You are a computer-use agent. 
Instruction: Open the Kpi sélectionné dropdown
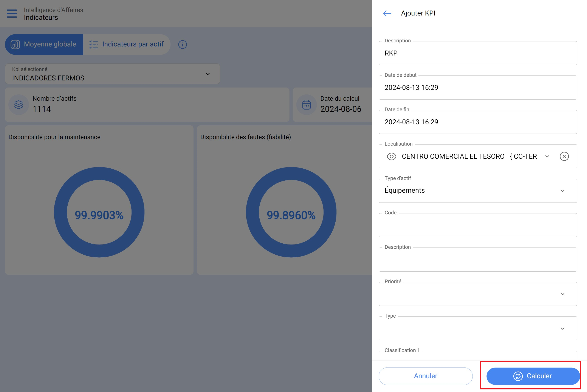(x=113, y=74)
